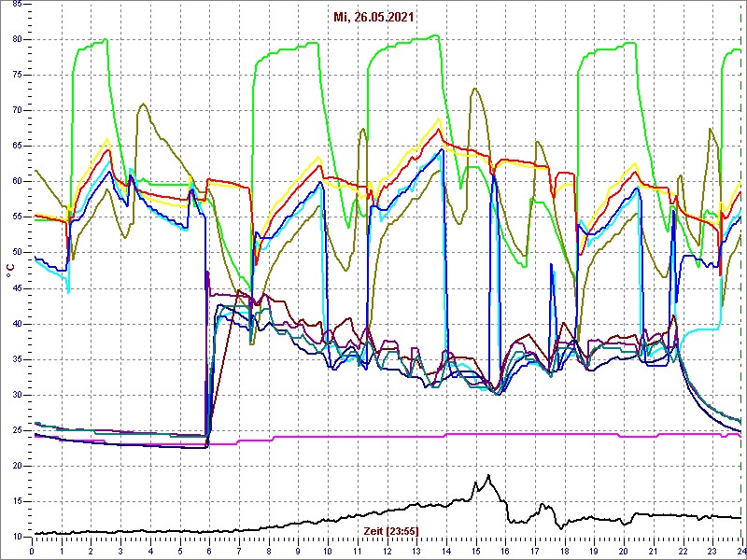Click hour 18 on the time axis
The height and width of the screenshot is (560, 747).
(x=564, y=551)
